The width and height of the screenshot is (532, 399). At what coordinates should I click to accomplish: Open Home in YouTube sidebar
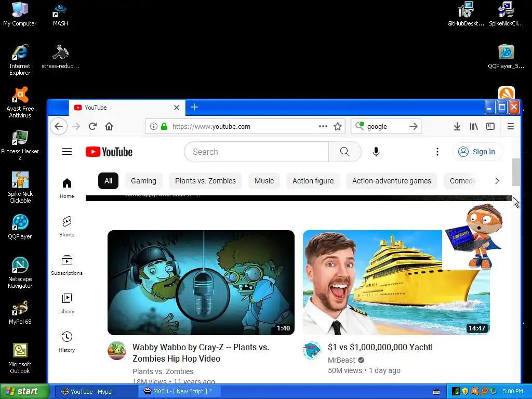coord(67,188)
